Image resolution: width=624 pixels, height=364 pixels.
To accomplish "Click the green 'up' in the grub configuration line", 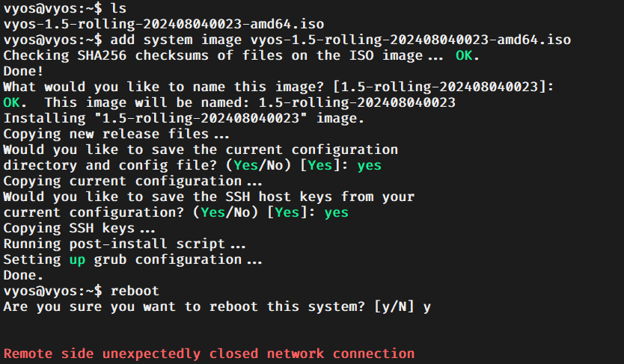I will (x=77, y=259).
